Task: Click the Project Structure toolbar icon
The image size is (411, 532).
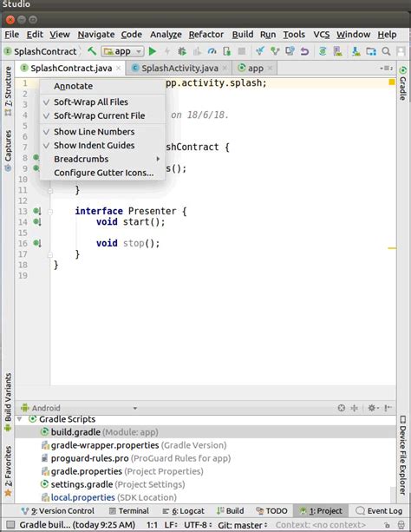Action: (x=371, y=51)
